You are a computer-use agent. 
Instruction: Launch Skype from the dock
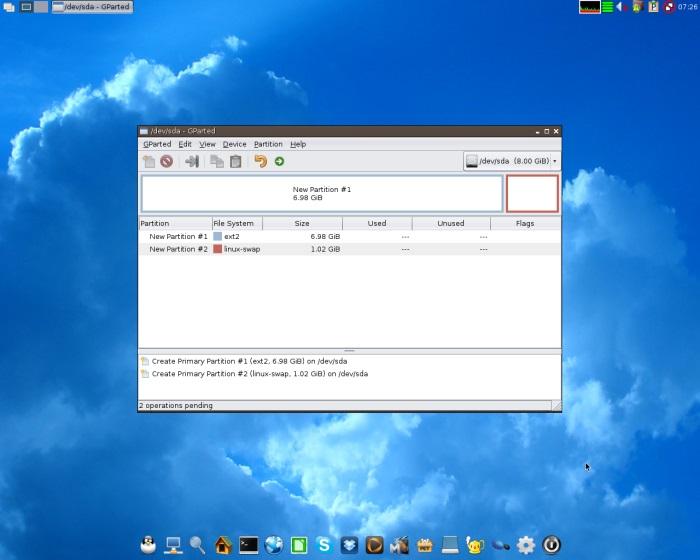[x=324, y=545]
